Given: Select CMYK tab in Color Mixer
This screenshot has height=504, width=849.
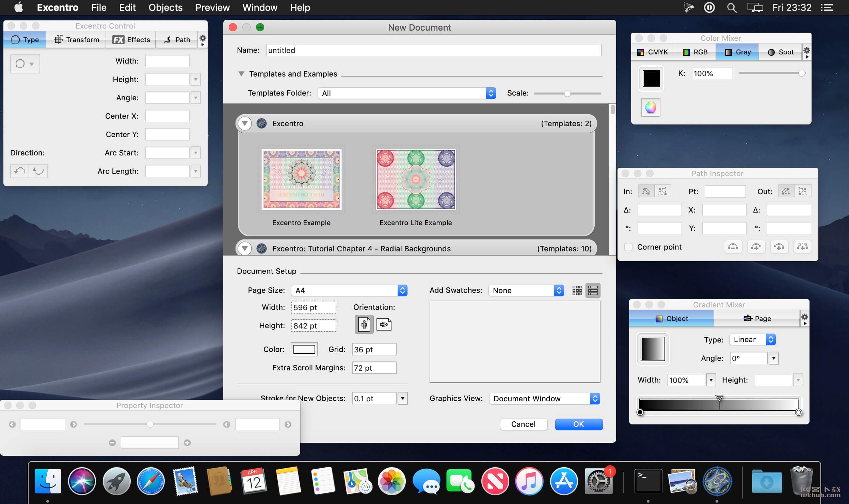Looking at the screenshot, I should coord(652,52).
